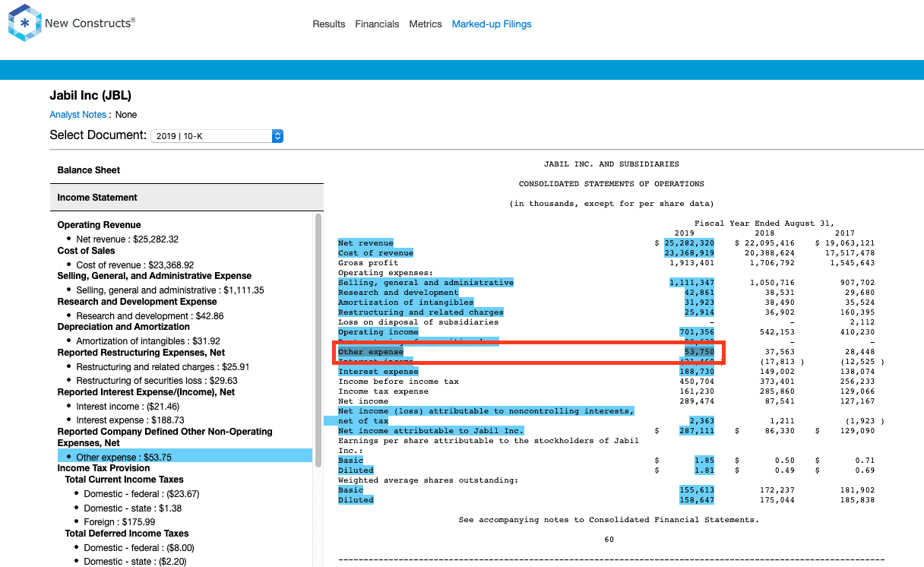Click highlighted 2019 diluted EPS value 1.81

click(x=704, y=470)
